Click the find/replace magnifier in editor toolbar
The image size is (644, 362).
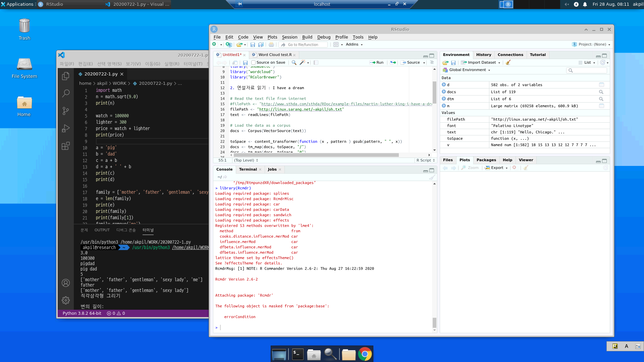[294, 62]
